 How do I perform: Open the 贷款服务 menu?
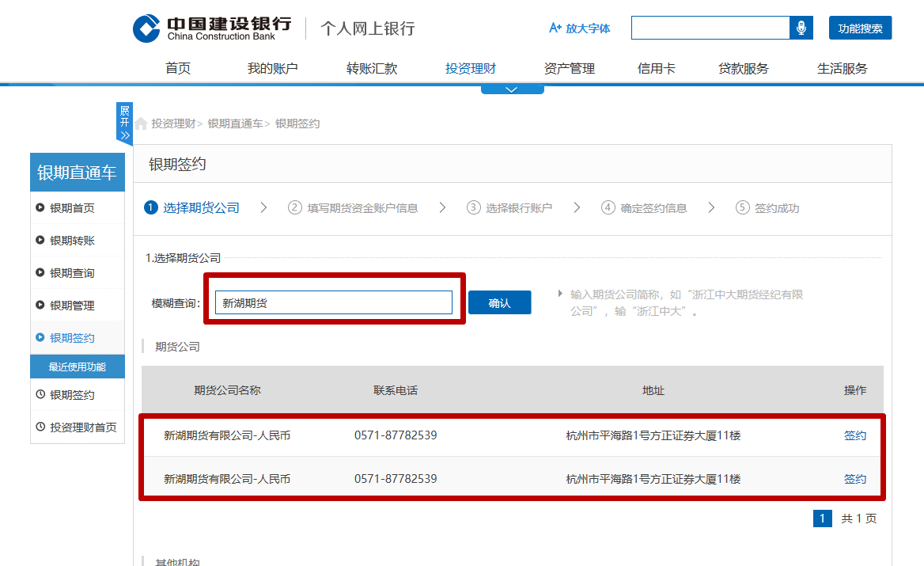(743, 68)
